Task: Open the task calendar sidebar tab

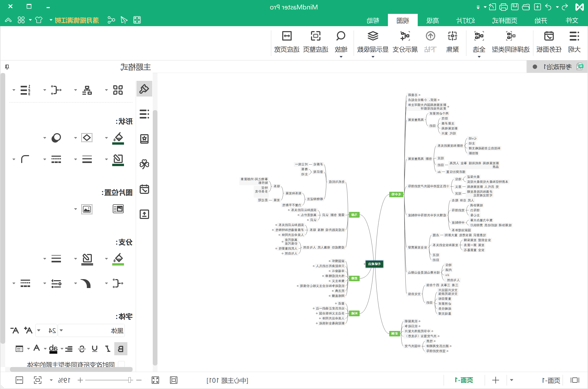Action: 144,189
